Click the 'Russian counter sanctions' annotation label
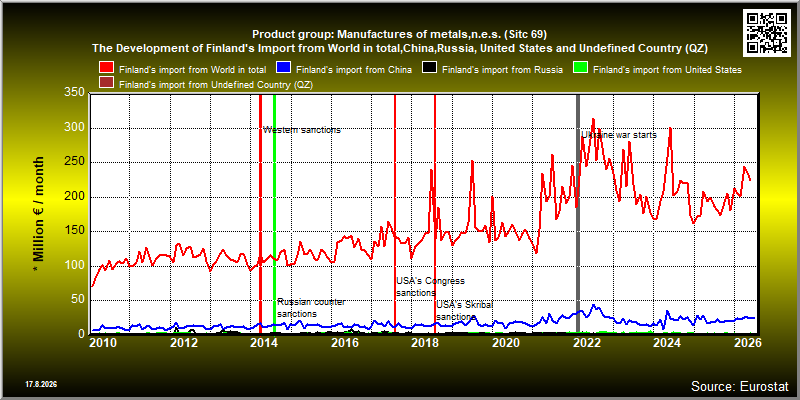Image resolution: width=800 pixels, height=400 pixels. pyautogui.click(x=311, y=308)
